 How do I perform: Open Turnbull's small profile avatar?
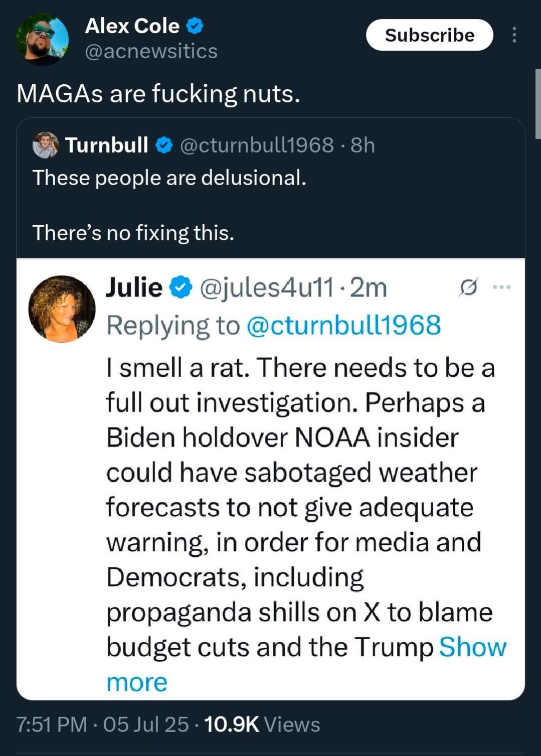(x=46, y=145)
